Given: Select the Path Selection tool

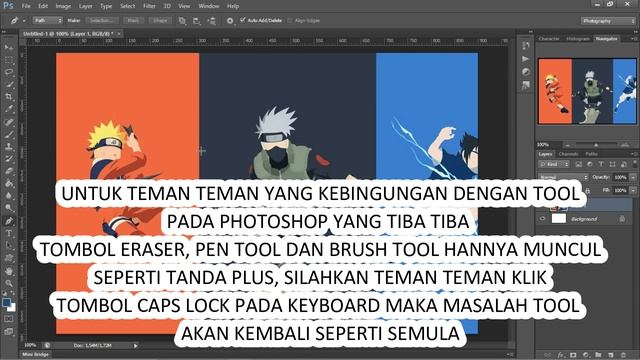Looking at the screenshot, I should click(9, 246).
